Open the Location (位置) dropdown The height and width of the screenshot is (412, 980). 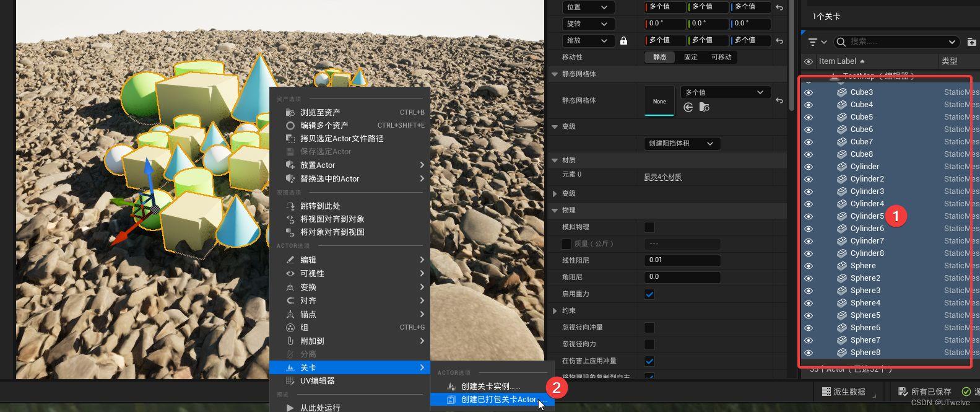(x=588, y=7)
